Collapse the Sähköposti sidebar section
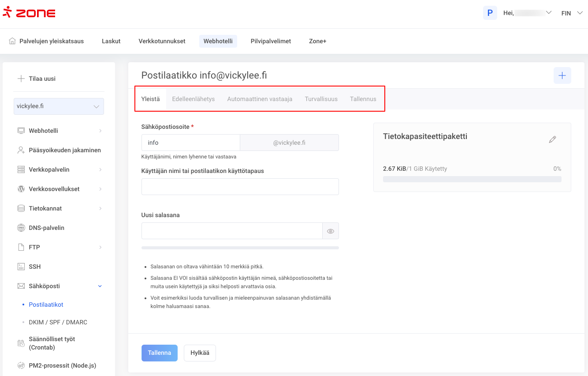Screen dimensions: 588x376 click(x=100, y=286)
